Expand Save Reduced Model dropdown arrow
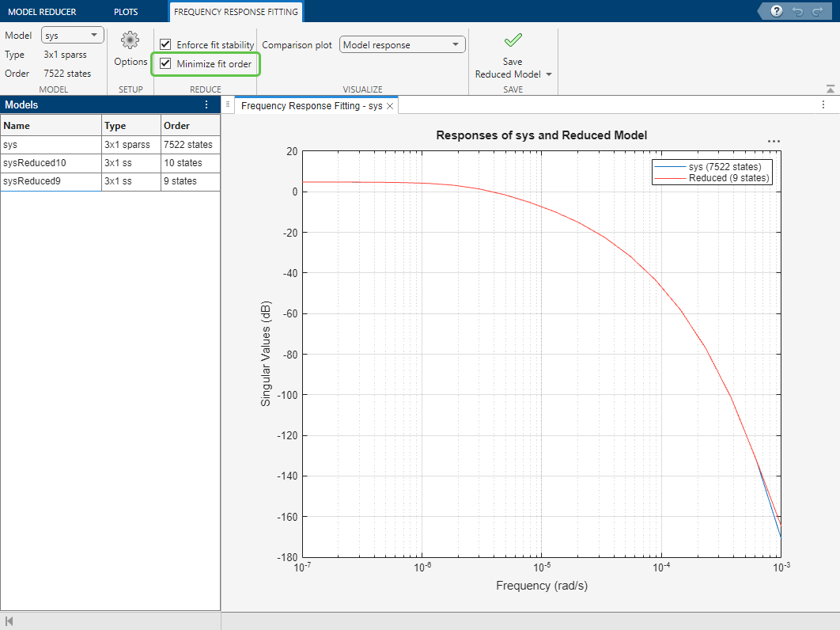This screenshot has height=630, width=840. point(549,74)
